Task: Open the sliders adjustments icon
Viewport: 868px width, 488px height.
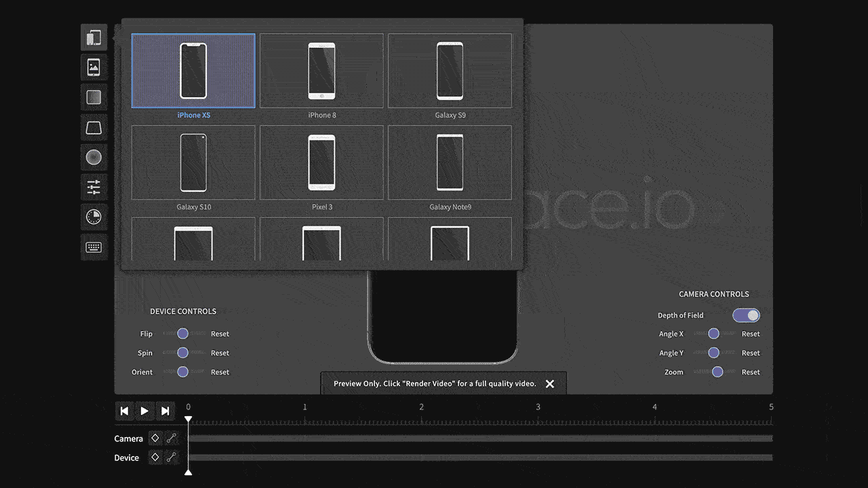Action: 94,187
